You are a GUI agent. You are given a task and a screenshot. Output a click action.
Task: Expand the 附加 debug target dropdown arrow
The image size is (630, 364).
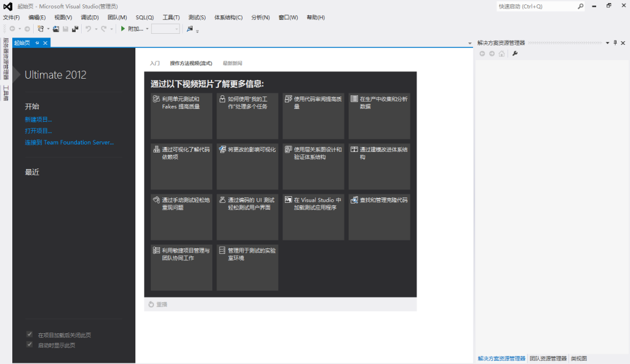click(147, 29)
